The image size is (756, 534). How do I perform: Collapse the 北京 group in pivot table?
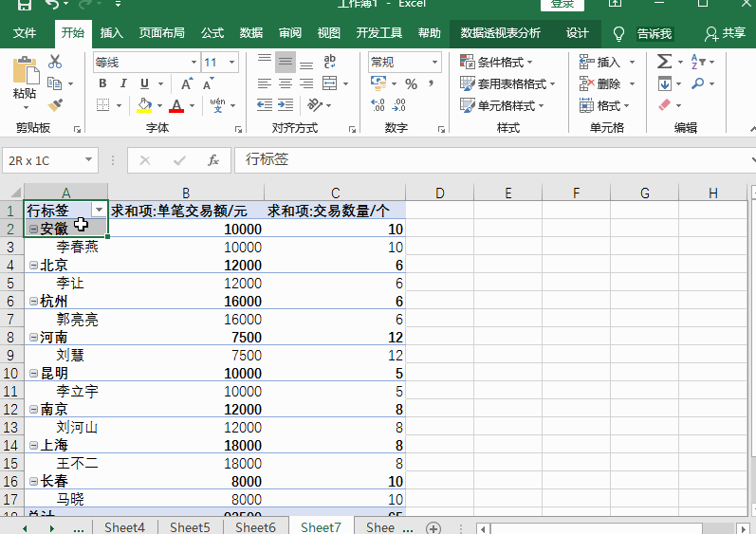[x=34, y=266]
